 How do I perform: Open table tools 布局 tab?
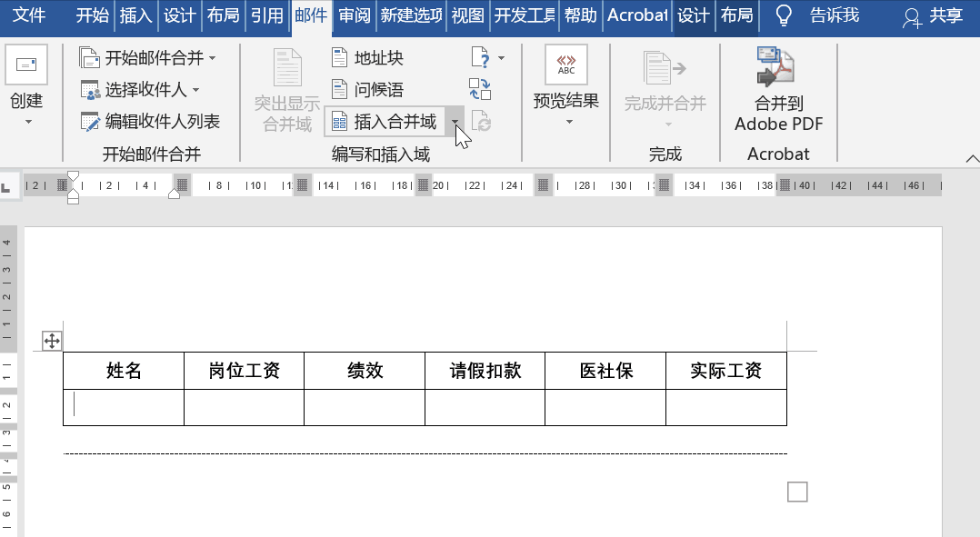click(737, 15)
